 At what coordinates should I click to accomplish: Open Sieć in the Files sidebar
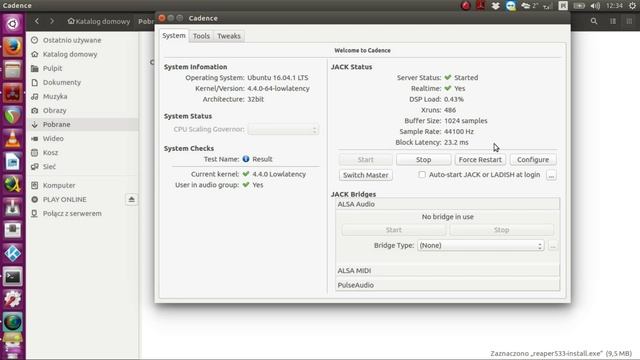(83, 167)
